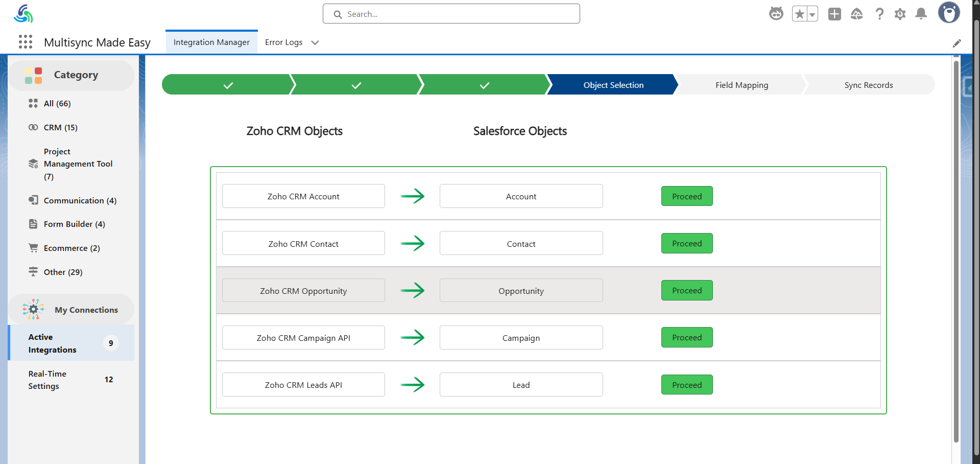Open the Global Actions plus icon

click(x=834, y=14)
